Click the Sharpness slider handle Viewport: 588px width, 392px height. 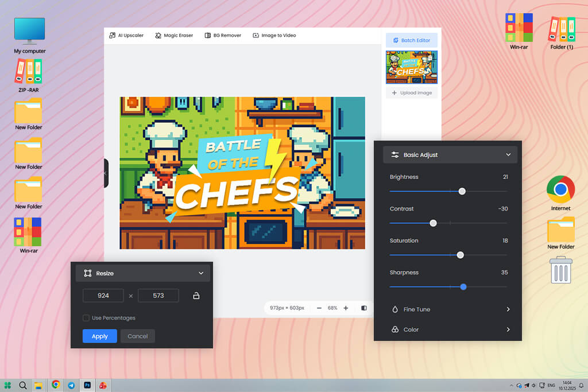point(463,287)
